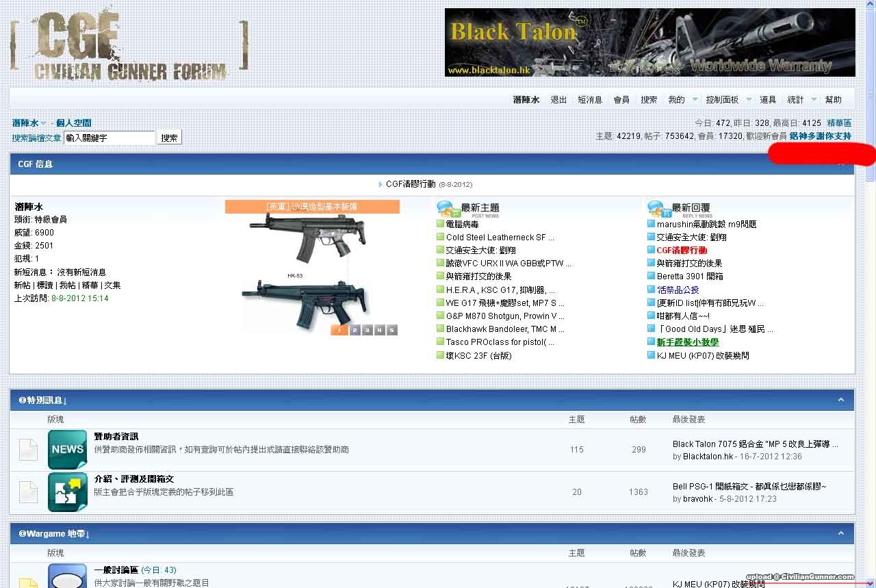This screenshot has width=876, height=588.
Task: Collapse the 特別訊息 section
Action: point(841,400)
